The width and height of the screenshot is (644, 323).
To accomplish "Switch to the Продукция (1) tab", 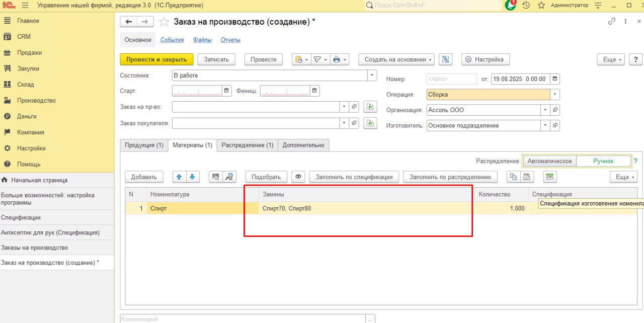I will pyautogui.click(x=144, y=145).
